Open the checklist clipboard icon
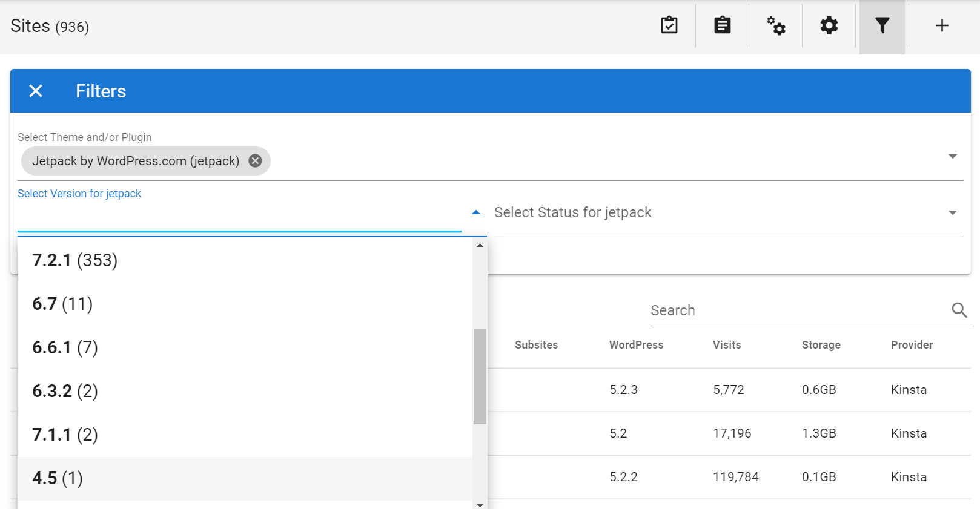The image size is (980, 509). click(x=669, y=25)
